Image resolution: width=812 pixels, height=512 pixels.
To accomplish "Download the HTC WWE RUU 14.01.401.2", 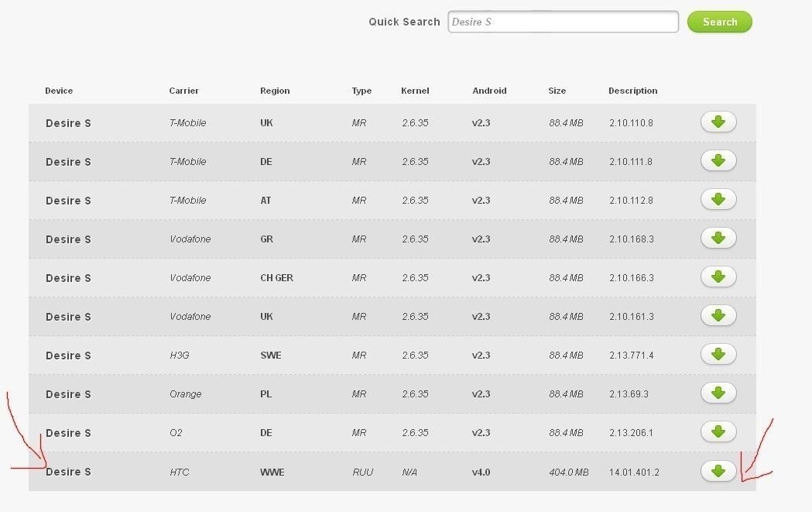I will [x=718, y=471].
